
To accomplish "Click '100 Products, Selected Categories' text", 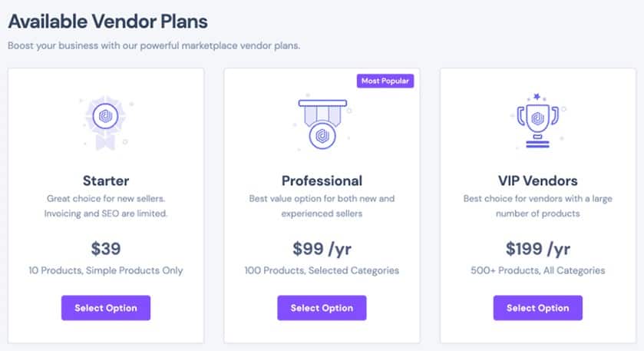I will pos(322,270).
